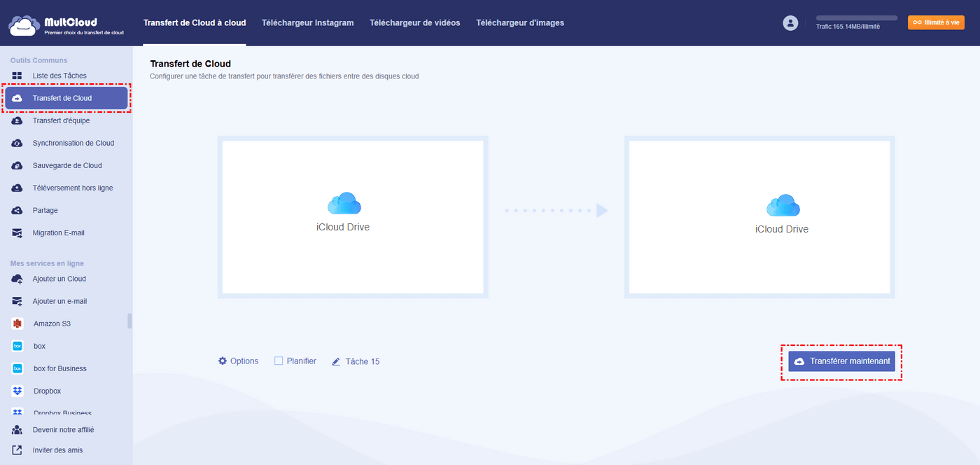Click Ajouter un Cloud icon
Viewport: 980px width, 465px height.
click(17, 279)
